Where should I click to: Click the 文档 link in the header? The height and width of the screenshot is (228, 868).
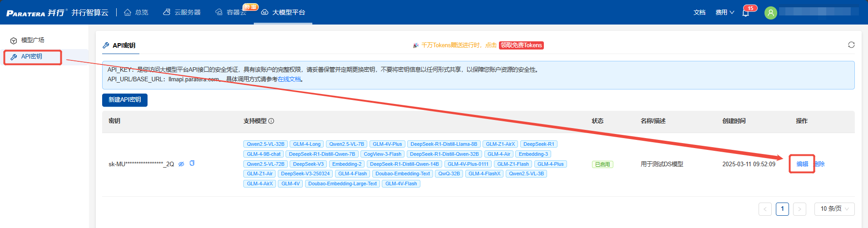(700, 12)
